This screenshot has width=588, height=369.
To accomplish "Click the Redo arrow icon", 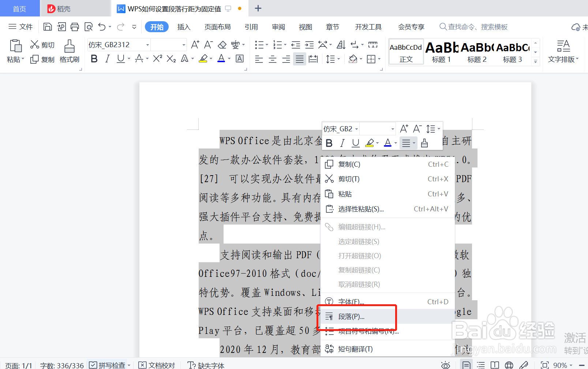I will coord(120,27).
